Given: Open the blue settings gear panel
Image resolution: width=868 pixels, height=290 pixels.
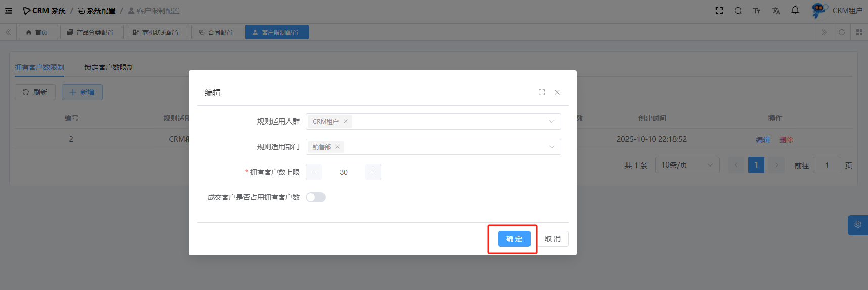Looking at the screenshot, I should coord(857,225).
